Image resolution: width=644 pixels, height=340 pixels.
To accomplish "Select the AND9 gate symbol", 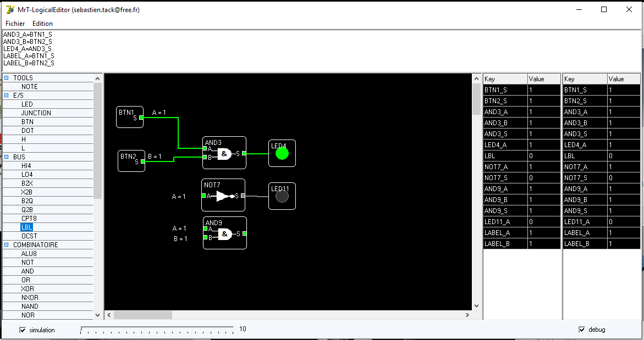I will coord(224,235).
